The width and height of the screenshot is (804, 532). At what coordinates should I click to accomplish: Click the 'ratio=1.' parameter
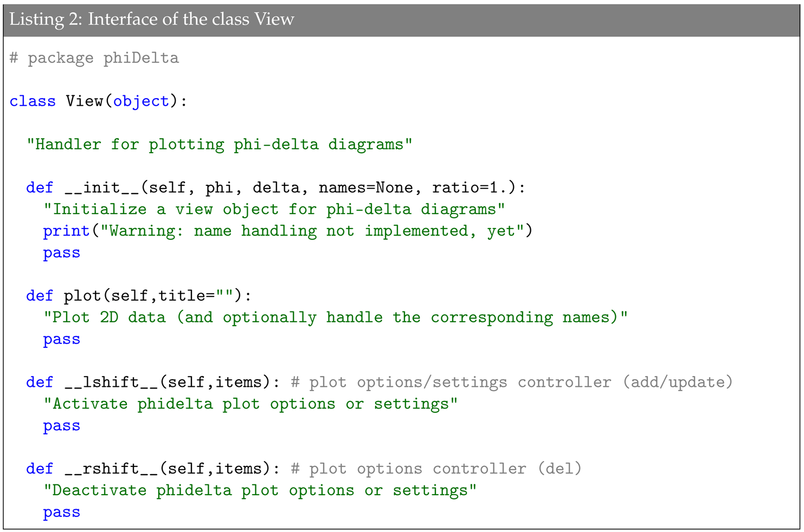click(470, 188)
